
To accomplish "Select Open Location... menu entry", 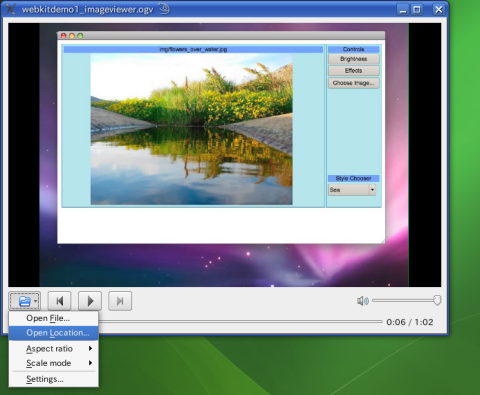I will 54,333.
